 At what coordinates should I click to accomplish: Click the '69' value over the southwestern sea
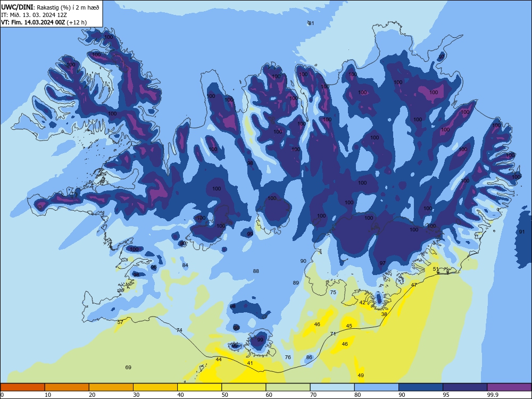click(x=128, y=368)
